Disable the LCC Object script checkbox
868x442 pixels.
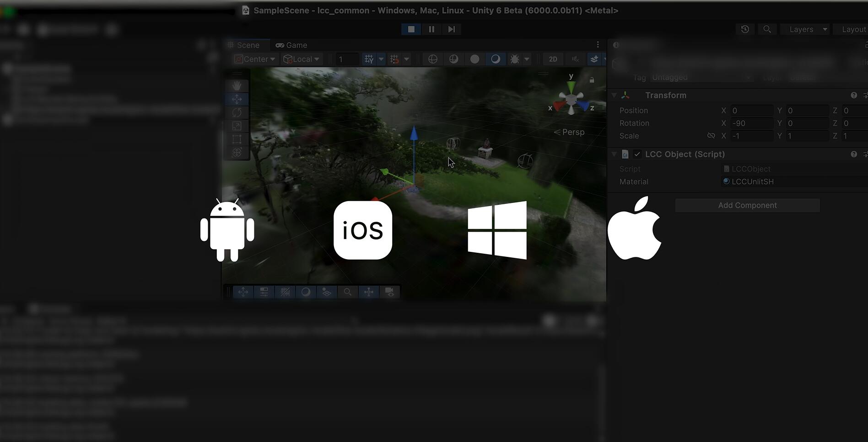coord(637,154)
